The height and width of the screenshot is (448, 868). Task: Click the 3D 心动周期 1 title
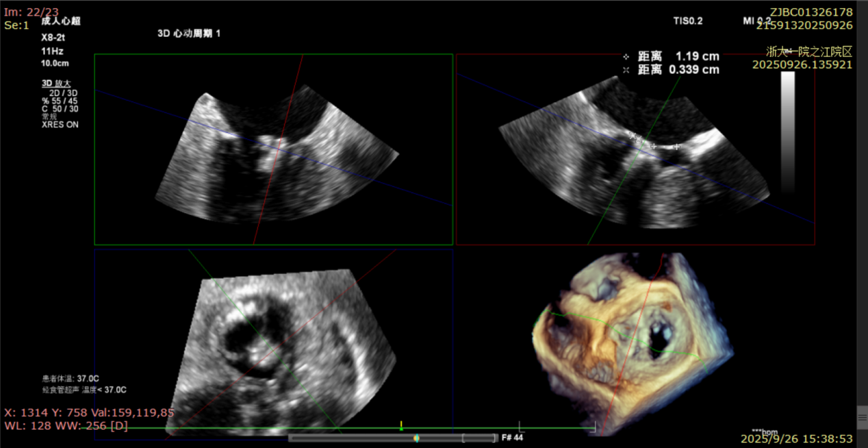point(189,34)
